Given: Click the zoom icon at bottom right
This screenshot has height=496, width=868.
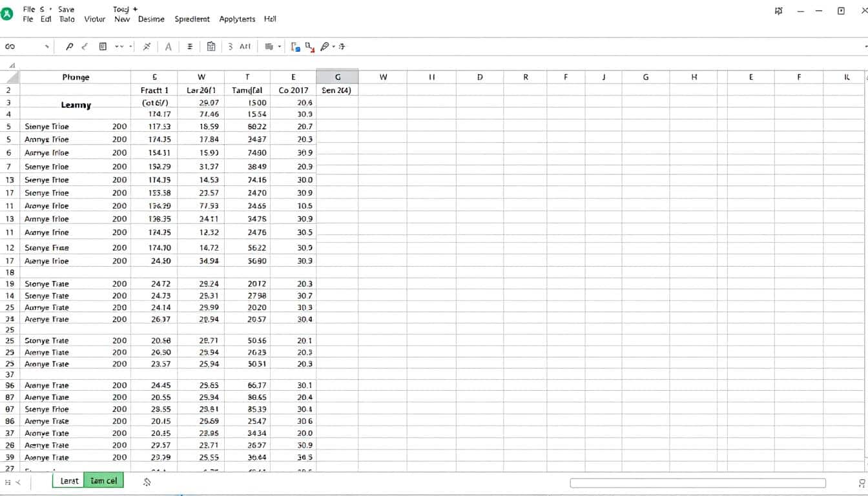Looking at the screenshot, I should tap(862, 483).
